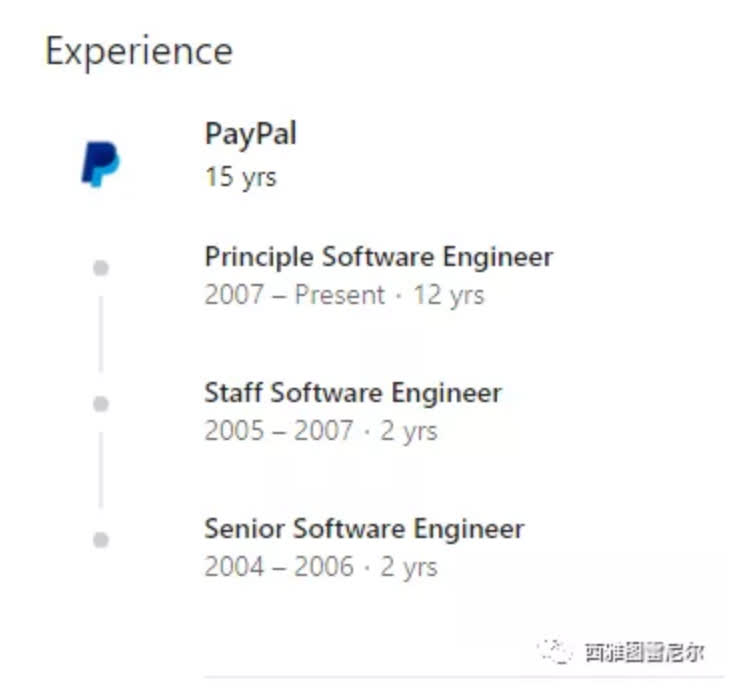This screenshot has height=692, width=756.
Task: Click the 2004 – 2006 date range
Action: 278,567
